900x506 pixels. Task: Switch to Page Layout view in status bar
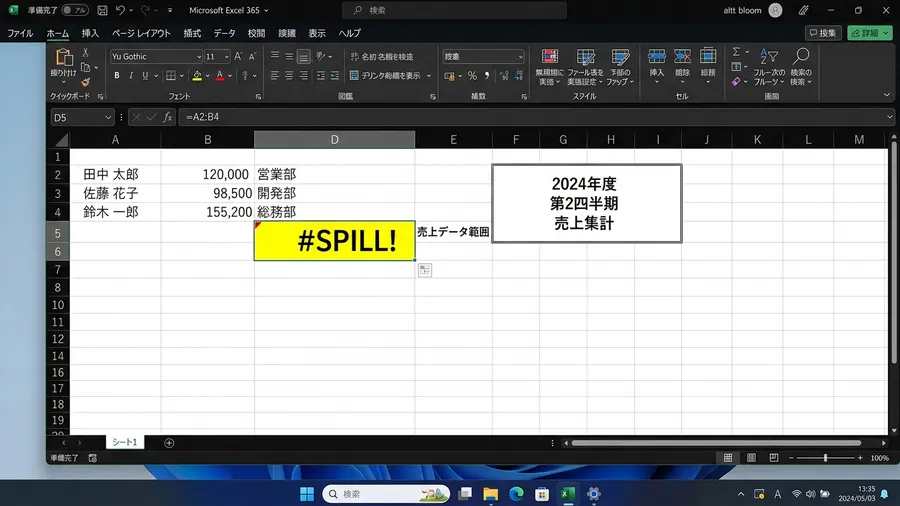point(751,458)
